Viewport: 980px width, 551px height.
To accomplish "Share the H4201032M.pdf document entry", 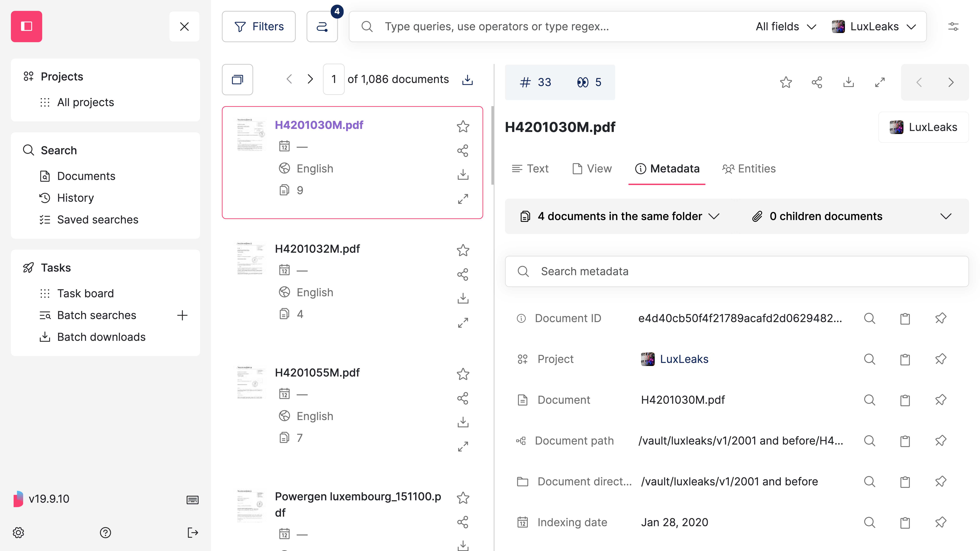I will [x=463, y=274].
